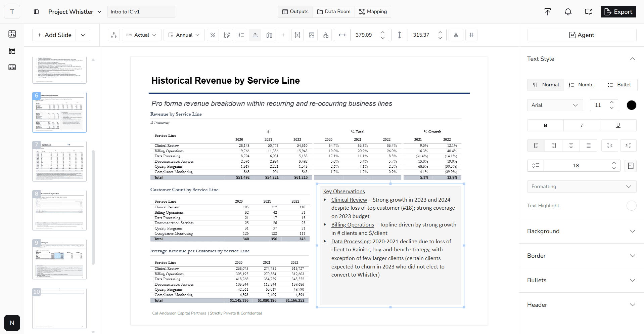Click the numbered list icon in the toolbar
Screen dimensions: 644x334
[241, 35]
